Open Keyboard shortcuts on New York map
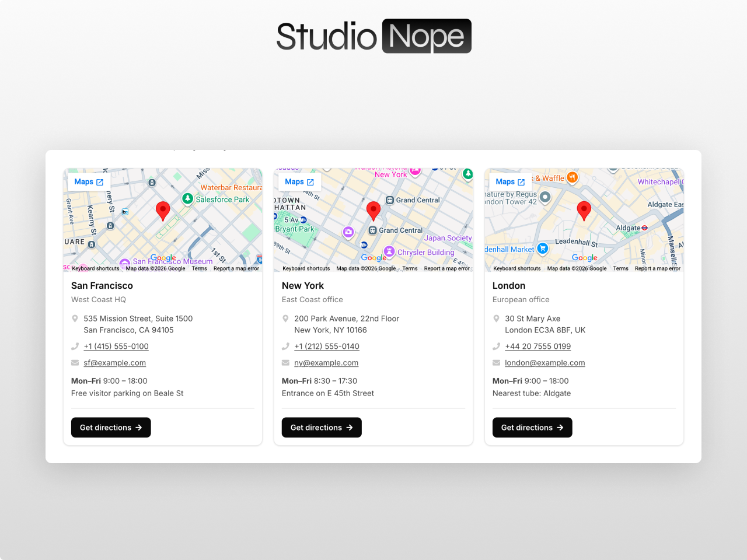Screen dimensions: 747x560 306,269
